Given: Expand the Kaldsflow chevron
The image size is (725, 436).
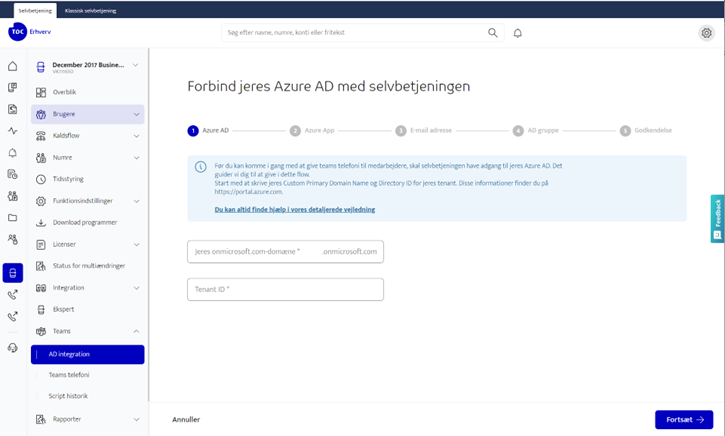Looking at the screenshot, I should (136, 136).
